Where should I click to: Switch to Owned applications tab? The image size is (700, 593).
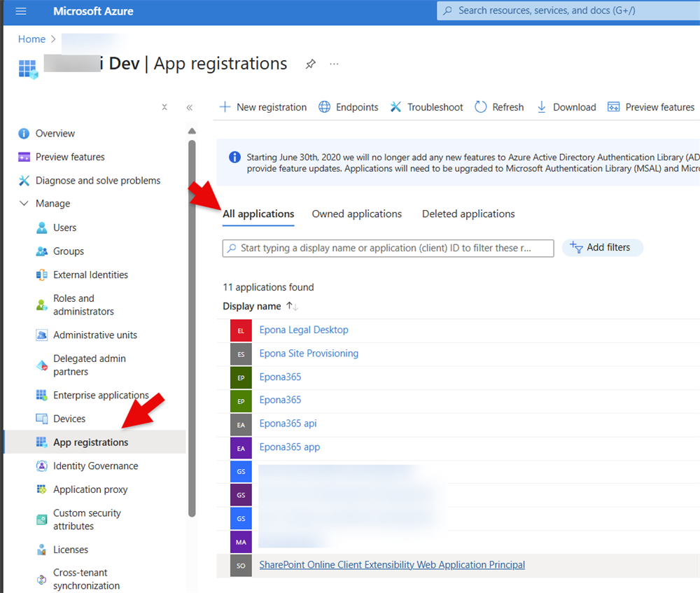point(357,214)
